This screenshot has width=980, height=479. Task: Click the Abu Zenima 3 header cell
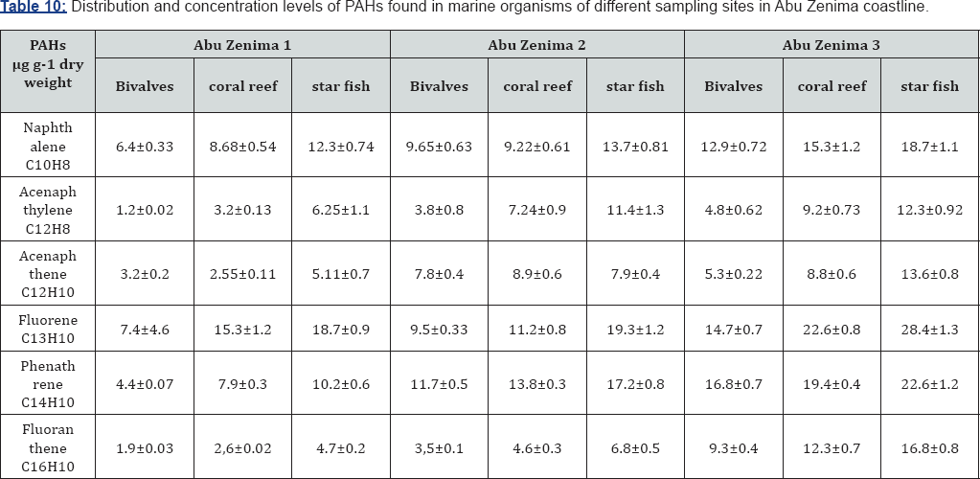(x=832, y=44)
